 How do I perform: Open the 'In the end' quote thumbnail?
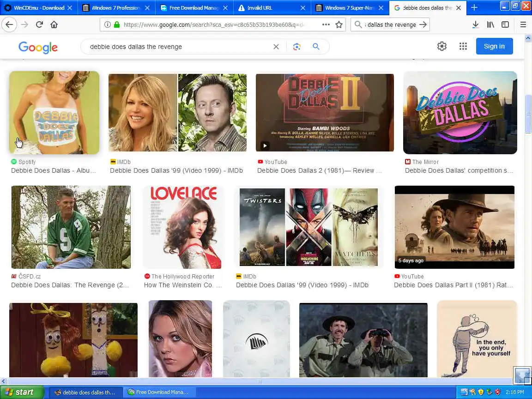477,339
